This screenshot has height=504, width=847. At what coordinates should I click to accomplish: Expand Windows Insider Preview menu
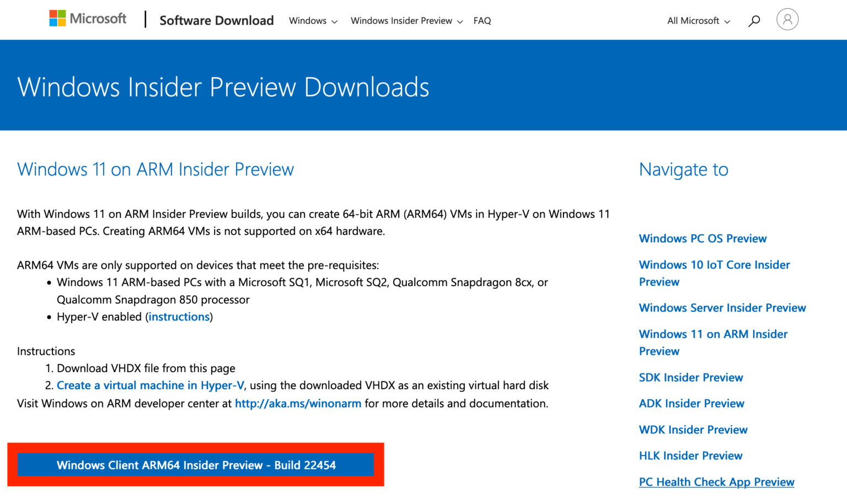coord(406,21)
